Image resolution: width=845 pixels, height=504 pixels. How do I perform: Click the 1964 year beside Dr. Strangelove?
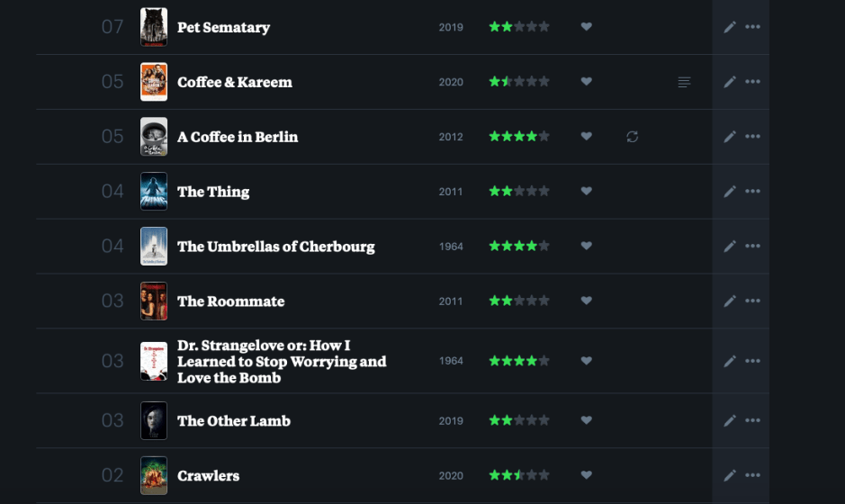click(451, 361)
